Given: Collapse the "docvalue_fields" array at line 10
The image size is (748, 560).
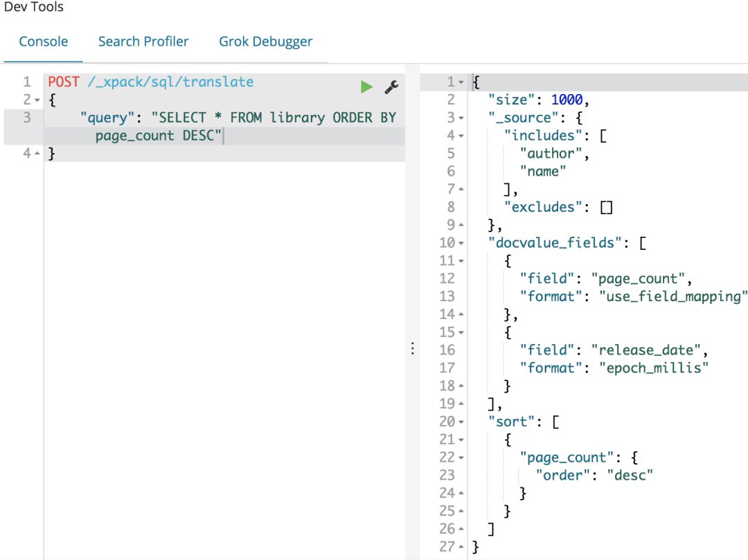Looking at the screenshot, I should coord(461,243).
